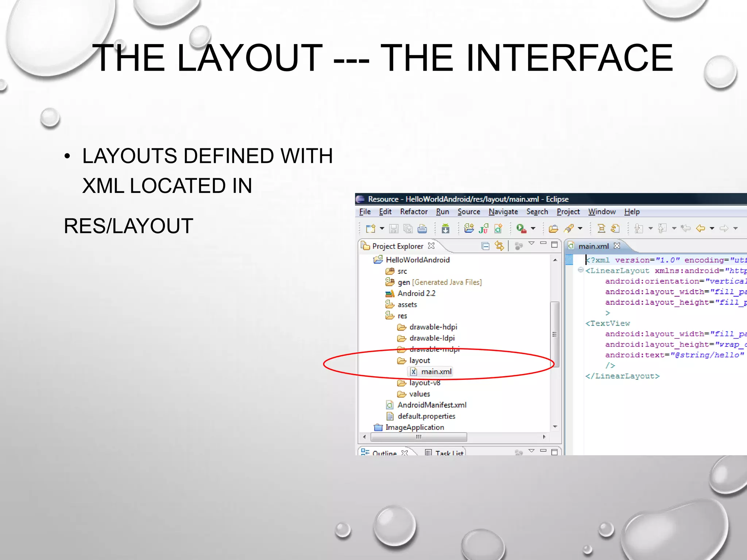Click the New Android JUnit Test Project icon
The width and height of the screenshot is (747, 560).
(x=484, y=229)
